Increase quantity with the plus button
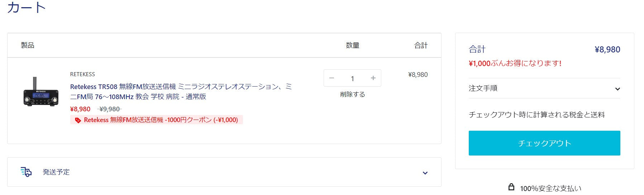The height and width of the screenshot is (195, 644). [373, 78]
